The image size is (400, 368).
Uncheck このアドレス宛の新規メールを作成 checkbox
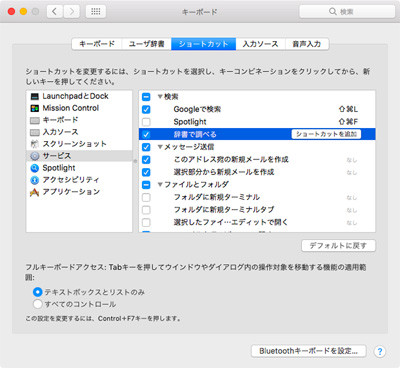click(x=146, y=160)
